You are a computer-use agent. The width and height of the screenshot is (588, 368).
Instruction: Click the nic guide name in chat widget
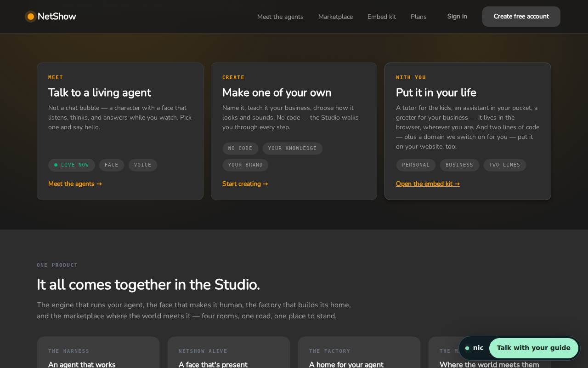(478, 348)
